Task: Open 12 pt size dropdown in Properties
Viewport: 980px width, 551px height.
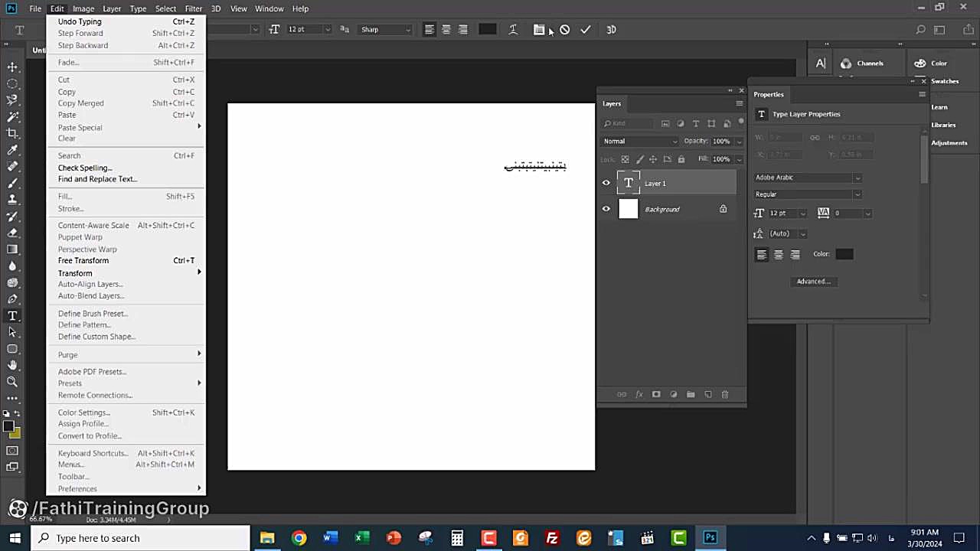Action: (802, 214)
